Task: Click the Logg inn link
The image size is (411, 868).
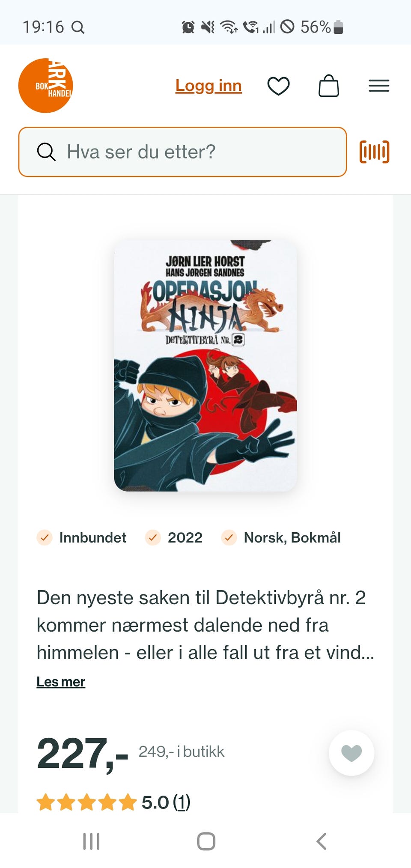Action: point(208,86)
